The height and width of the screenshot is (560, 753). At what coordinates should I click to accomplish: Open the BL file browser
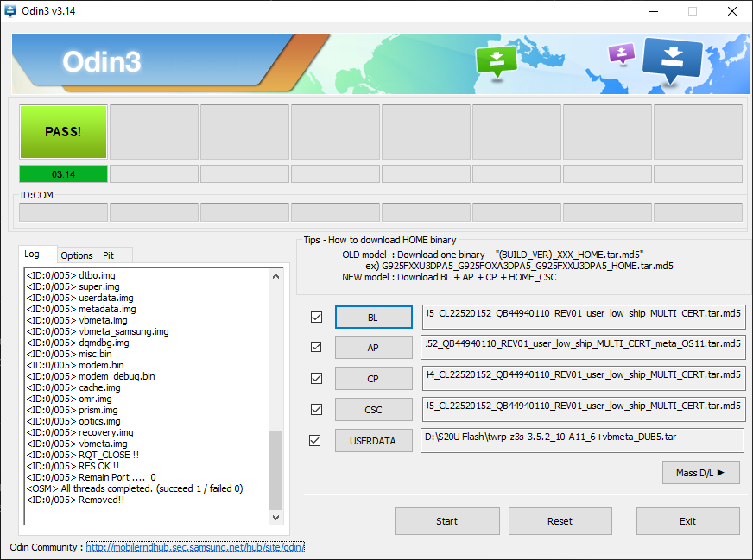click(x=373, y=318)
